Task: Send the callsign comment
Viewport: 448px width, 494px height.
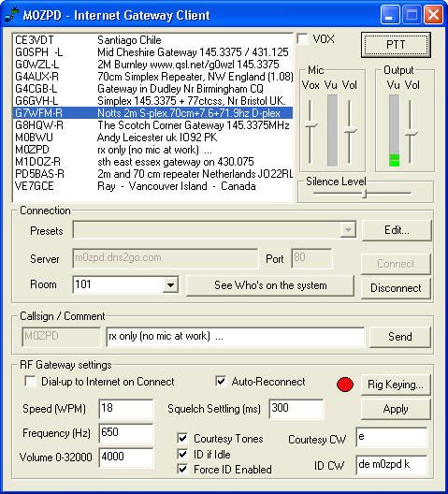Action: 399,337
